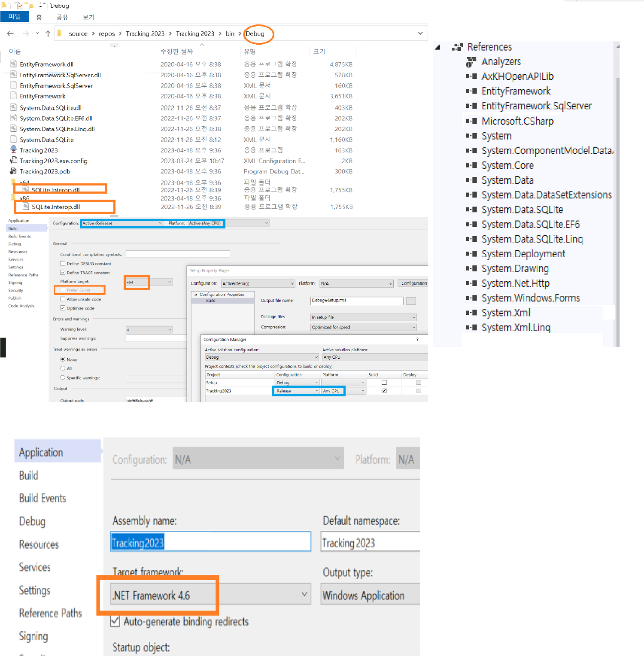Uncheck the Optimize code checkbox
The height and width of the screenshot is (672, 644).
63,308
